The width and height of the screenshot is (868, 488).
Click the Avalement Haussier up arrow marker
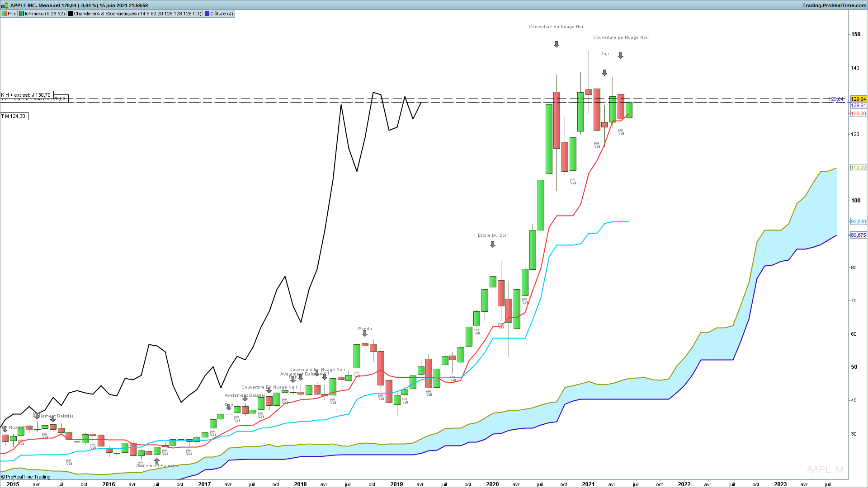click(x=157, y=461)
